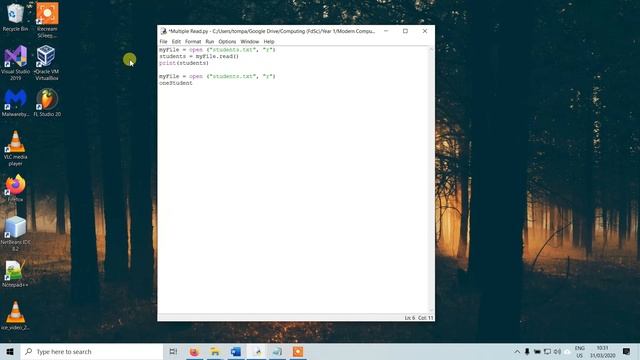Click the network tray icon
This screenshot has width=640, height=360.
[547, 351]
